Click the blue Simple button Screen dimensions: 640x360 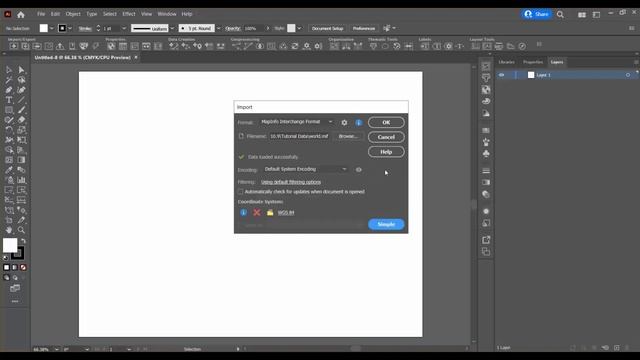386,224
